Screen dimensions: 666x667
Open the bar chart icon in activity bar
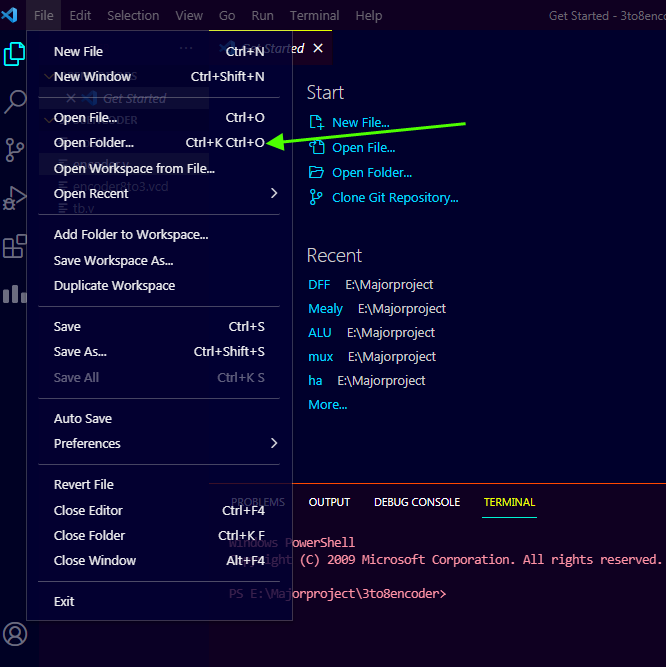(15, 294)
